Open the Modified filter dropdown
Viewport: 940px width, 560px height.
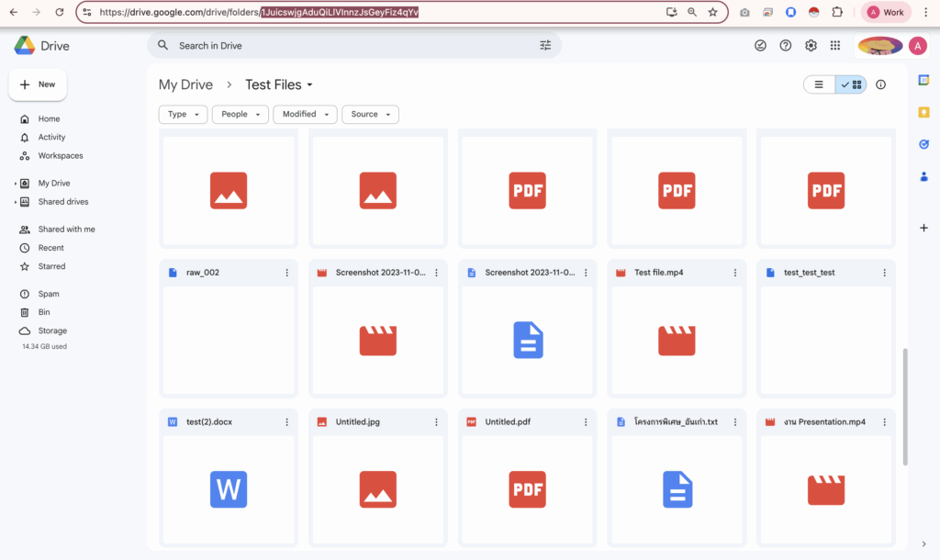click(306, 115)
